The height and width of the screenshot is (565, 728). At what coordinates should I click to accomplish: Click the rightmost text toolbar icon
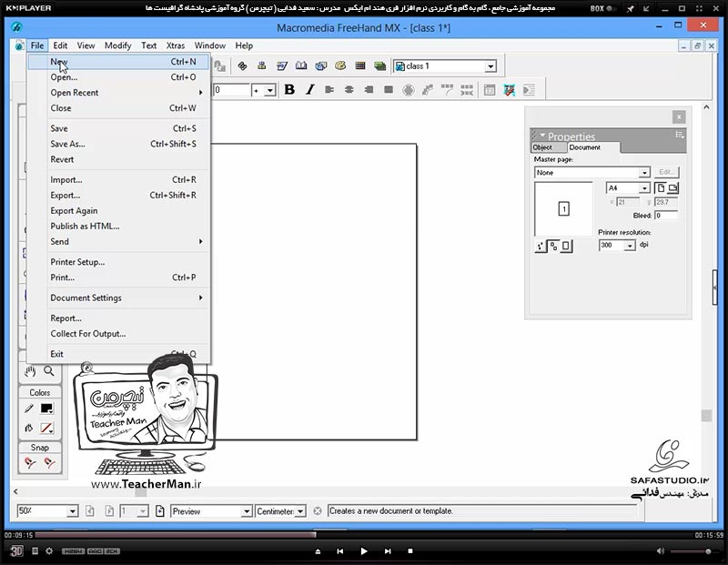(x=529, y=89)
